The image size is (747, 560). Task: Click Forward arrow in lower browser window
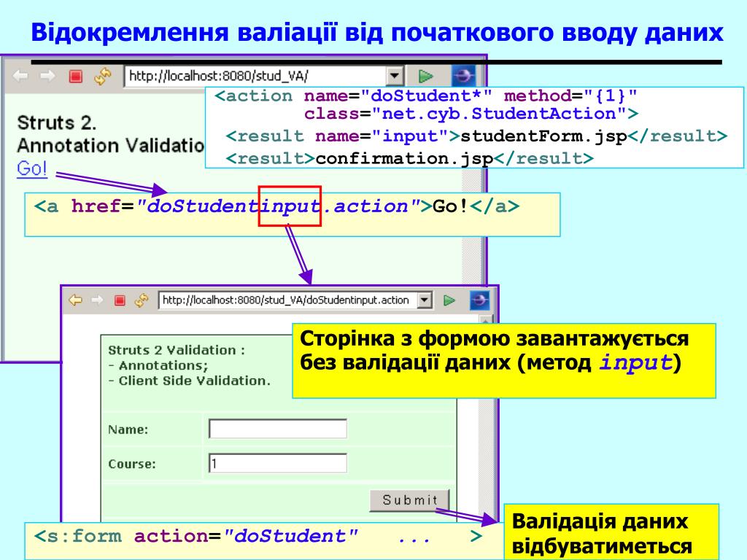click(97, 300)
